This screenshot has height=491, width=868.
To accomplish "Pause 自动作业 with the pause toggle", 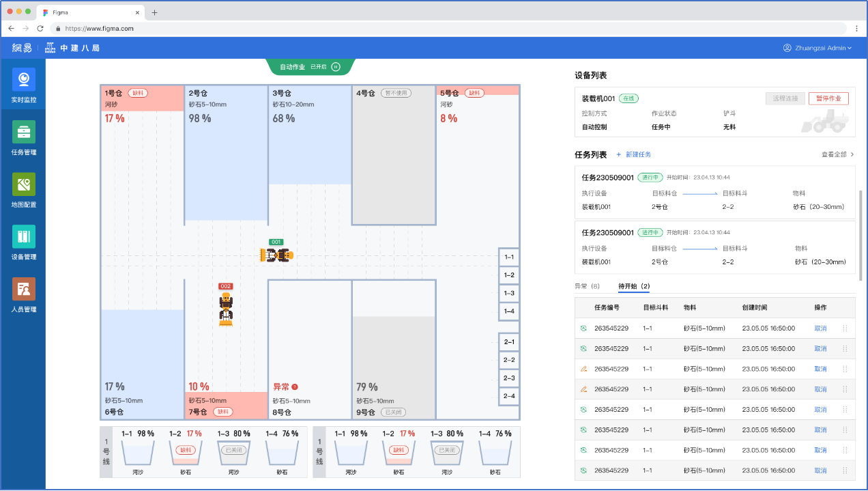I will [x=336, y=67].
